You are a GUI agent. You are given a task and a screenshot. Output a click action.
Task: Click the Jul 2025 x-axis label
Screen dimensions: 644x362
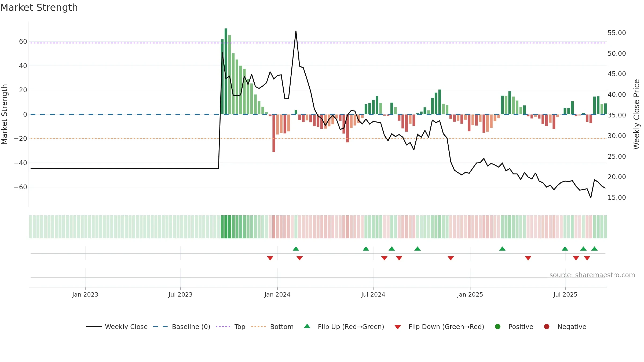[565, 294]
